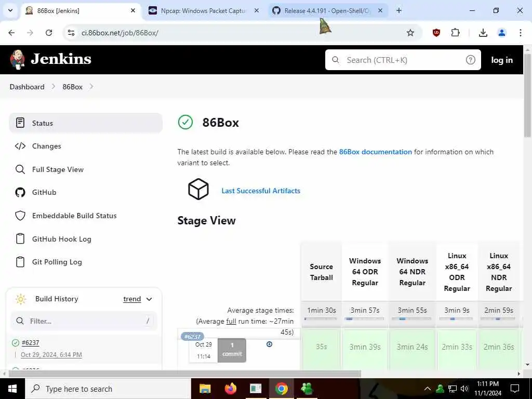Open the notification center icon

tap(515, 389)
